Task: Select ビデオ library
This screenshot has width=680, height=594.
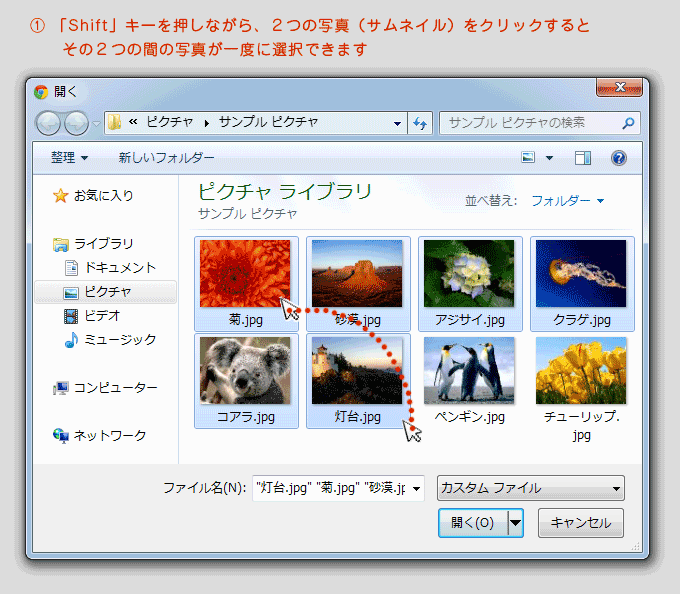Action: coord(102,316)
